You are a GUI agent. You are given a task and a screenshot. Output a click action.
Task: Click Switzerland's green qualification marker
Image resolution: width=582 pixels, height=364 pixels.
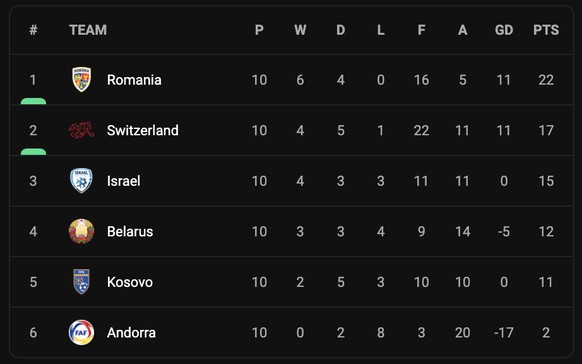(x=33, y=152)
